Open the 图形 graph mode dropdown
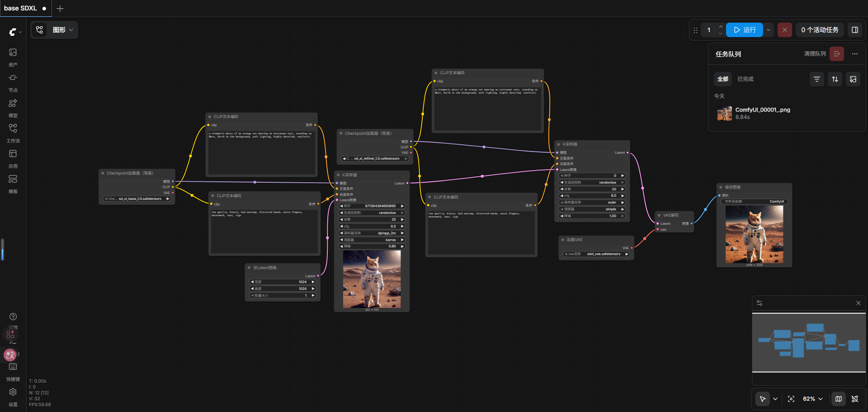The height and width of the screenshot is (412, 868). 63,30
